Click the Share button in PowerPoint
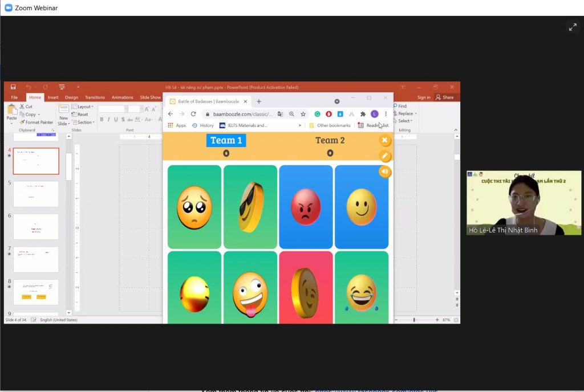This screenshot has height=392, width=584. [x=445, y=97]
